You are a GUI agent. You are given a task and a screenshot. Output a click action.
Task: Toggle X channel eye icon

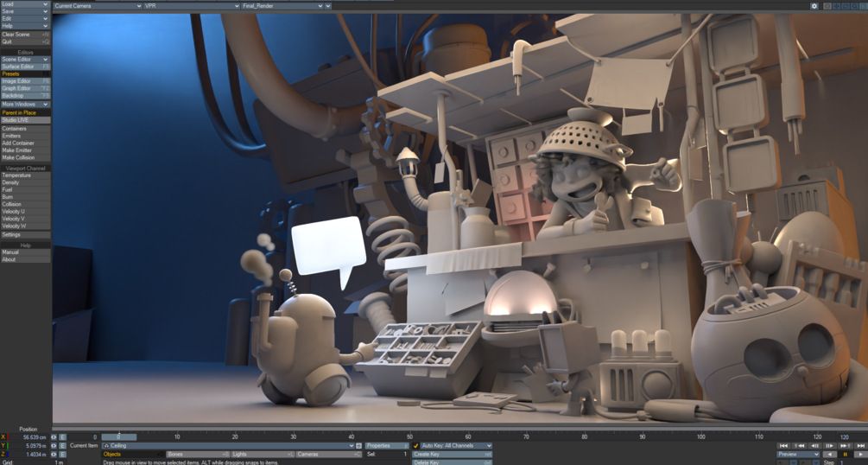[x=54, y=437]
